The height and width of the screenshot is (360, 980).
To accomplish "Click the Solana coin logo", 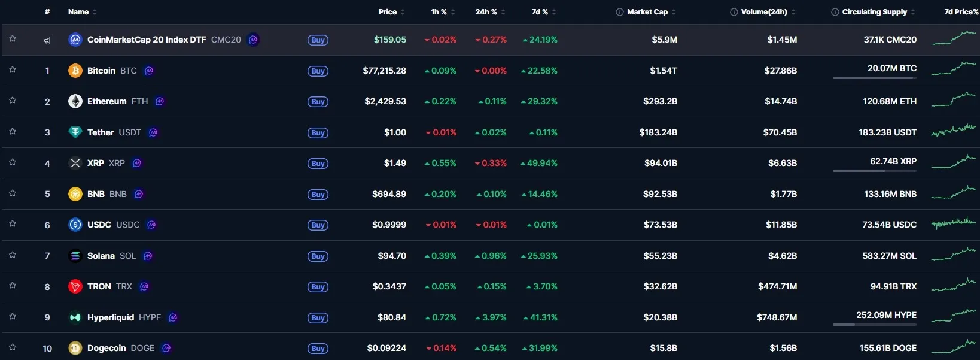I will tap(75, 256).
